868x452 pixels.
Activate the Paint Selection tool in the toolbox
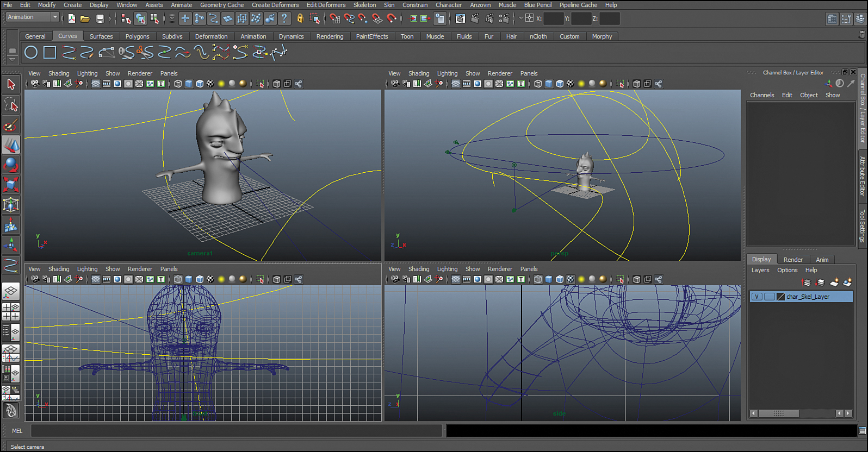(11, 125)
